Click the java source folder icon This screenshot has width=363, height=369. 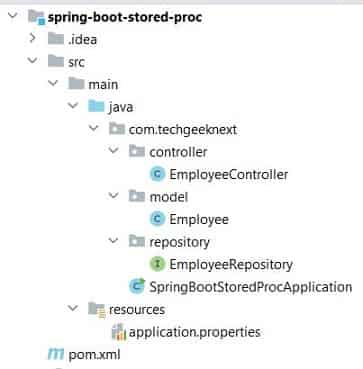tap(96, 107)
